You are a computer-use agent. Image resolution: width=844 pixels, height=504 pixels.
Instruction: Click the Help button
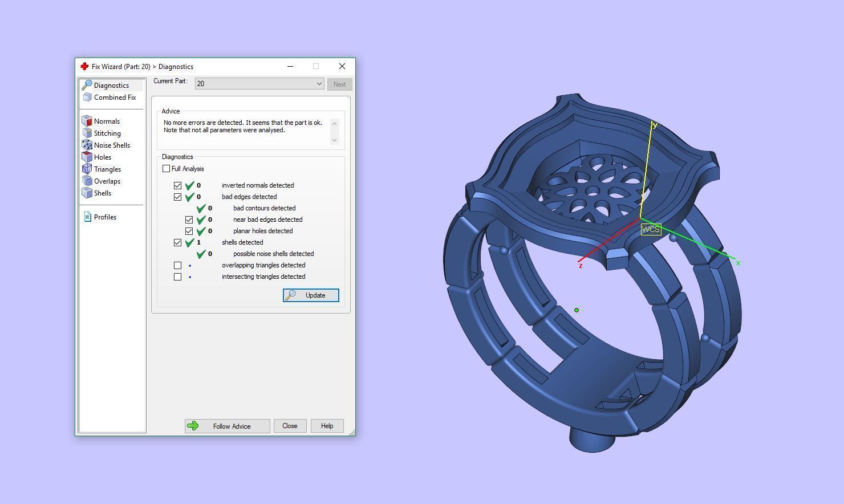(327, 426)
